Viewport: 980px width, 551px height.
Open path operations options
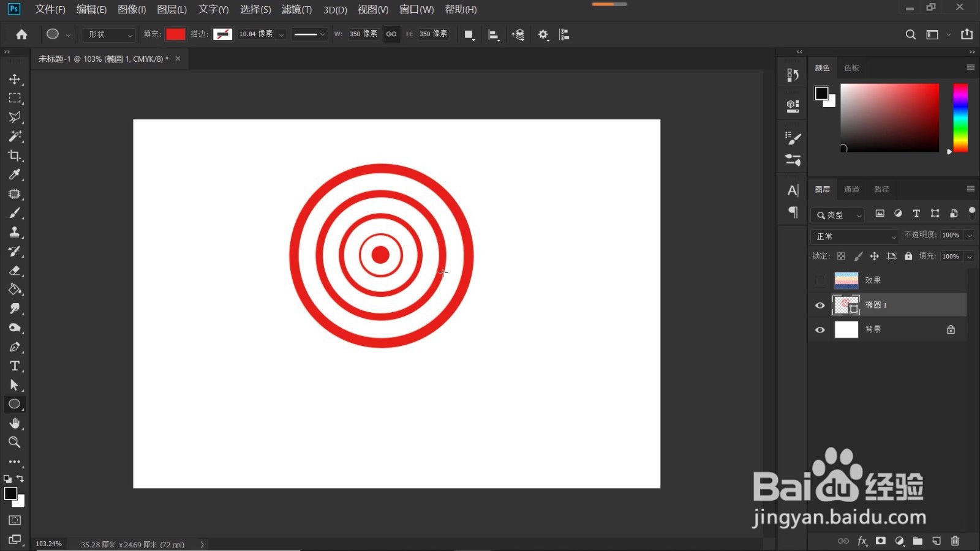(x=469, y=35)
